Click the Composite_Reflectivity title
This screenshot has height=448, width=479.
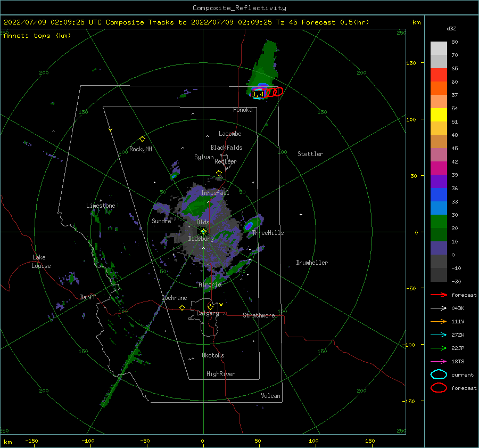239,8
